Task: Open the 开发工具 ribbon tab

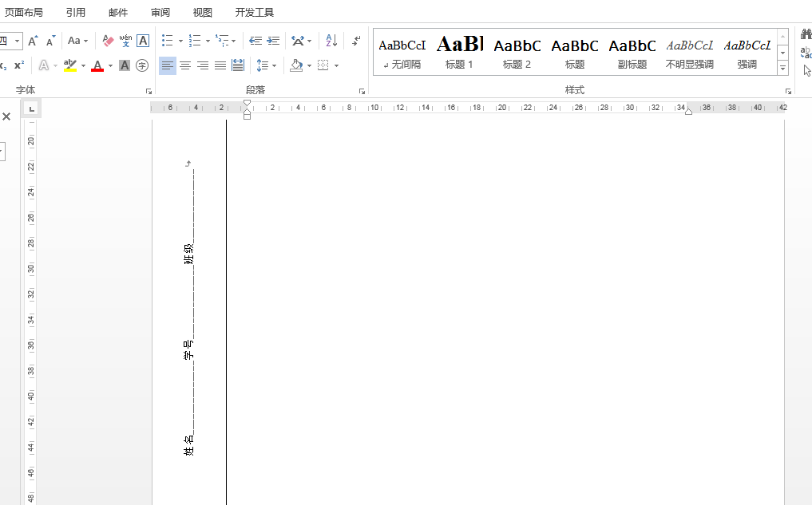Action: [254, 12]
